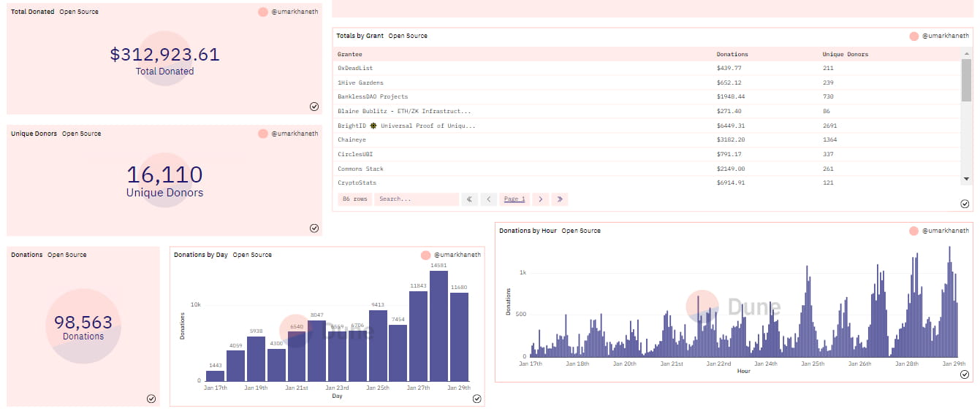Click the Jan 28th bar showing 14581

(438, 326)
